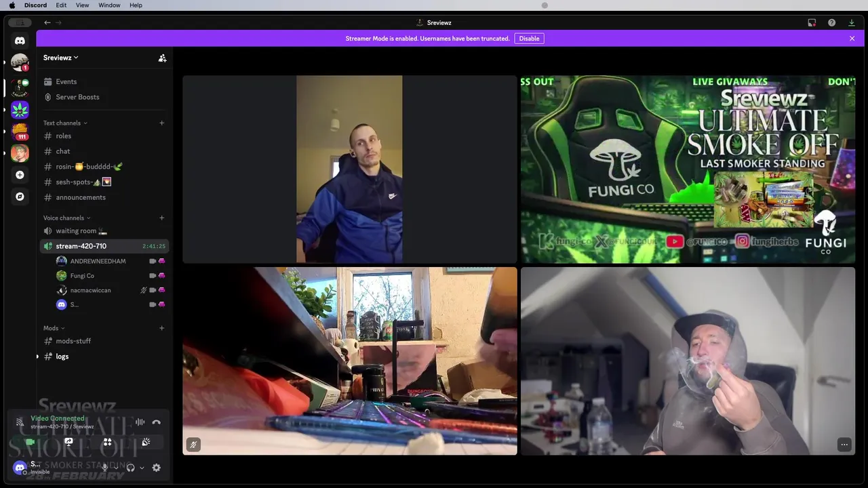The height and width of the screenshot is (488, 868).
Task: Create a new voice channel
Action: 161,218
